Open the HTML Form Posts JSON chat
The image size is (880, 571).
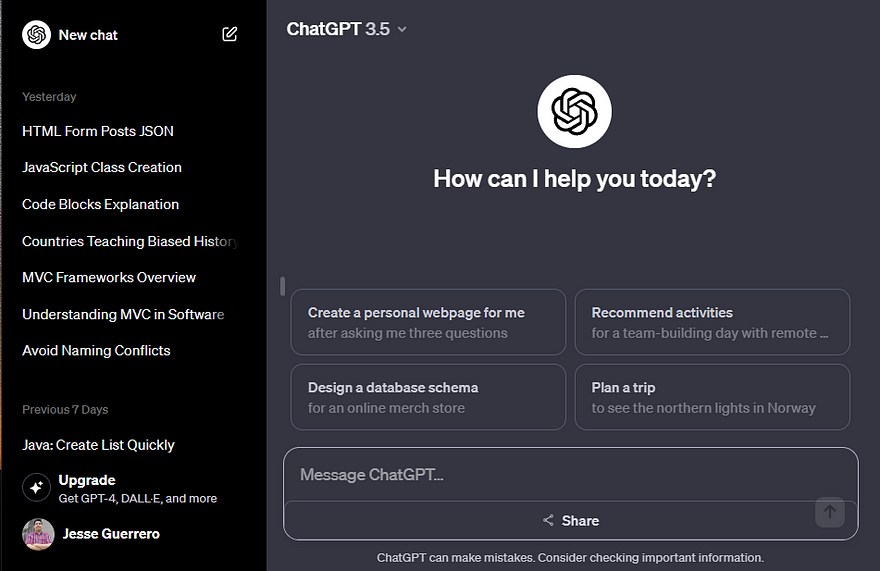click(x=98, y=131)
